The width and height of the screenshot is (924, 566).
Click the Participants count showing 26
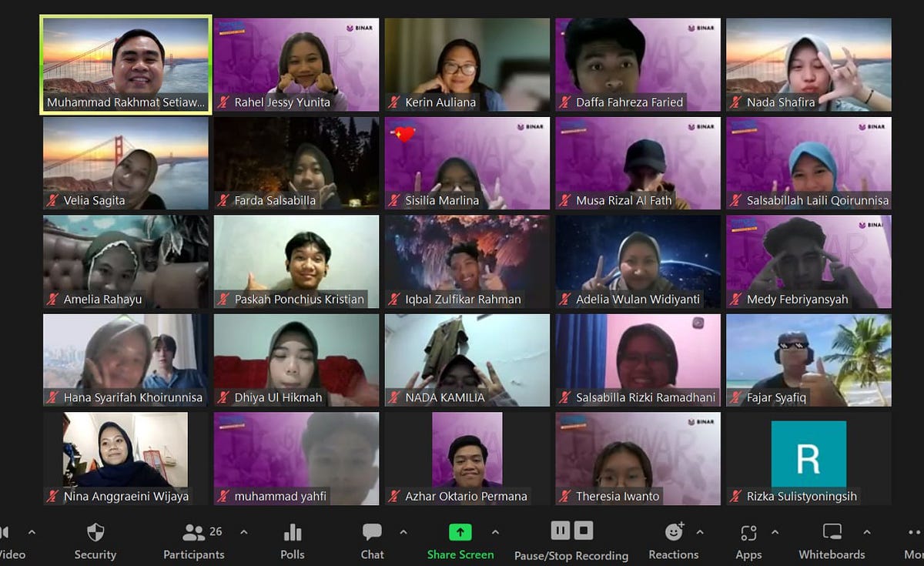[x=216, y=531]
